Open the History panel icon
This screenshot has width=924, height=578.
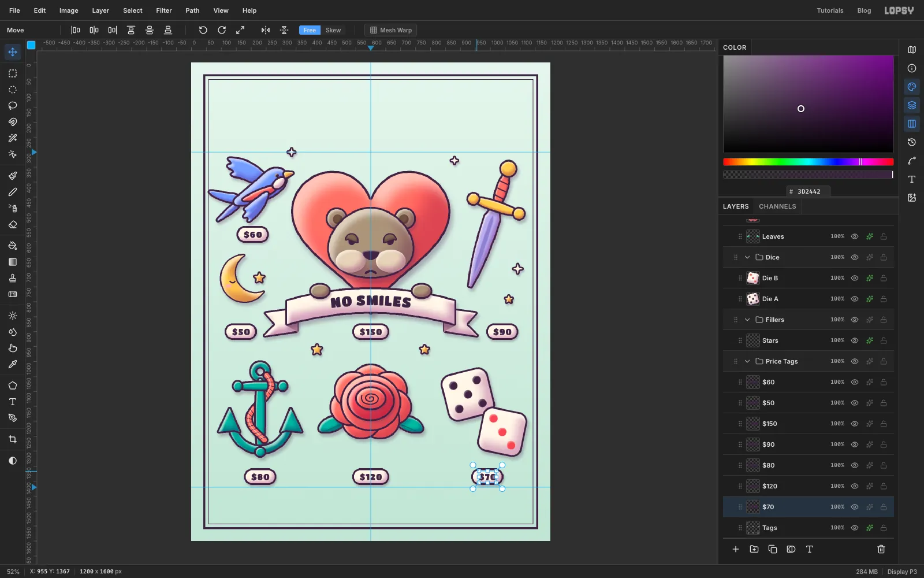pos(912,142)
